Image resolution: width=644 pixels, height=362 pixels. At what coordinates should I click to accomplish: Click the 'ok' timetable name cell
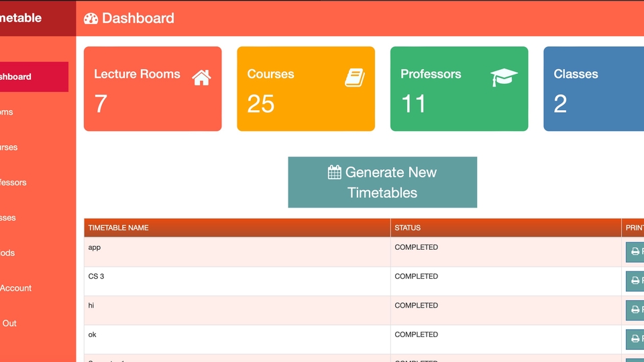tap(237, 340)
